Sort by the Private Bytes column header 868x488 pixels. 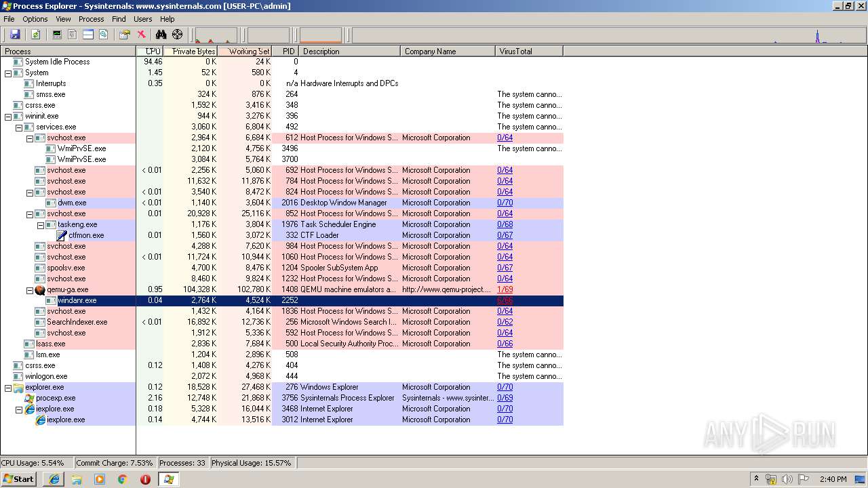(x=191, y=51)
